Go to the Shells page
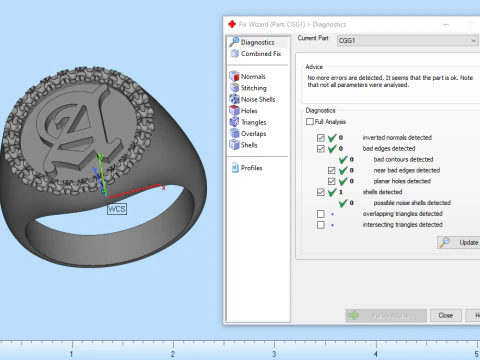 (x=249, y=145)
